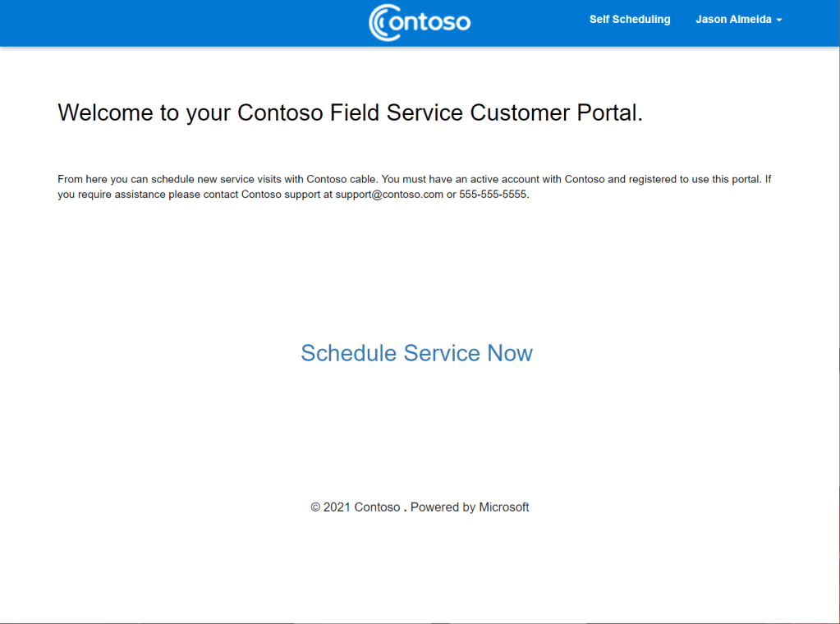
Task: Expand the caret beside Jason Almeida
Action: [778, 21]
